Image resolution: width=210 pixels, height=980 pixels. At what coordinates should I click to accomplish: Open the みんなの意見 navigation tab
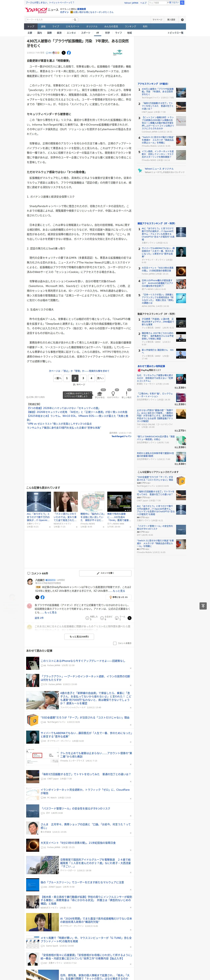[x=111, y=27]
